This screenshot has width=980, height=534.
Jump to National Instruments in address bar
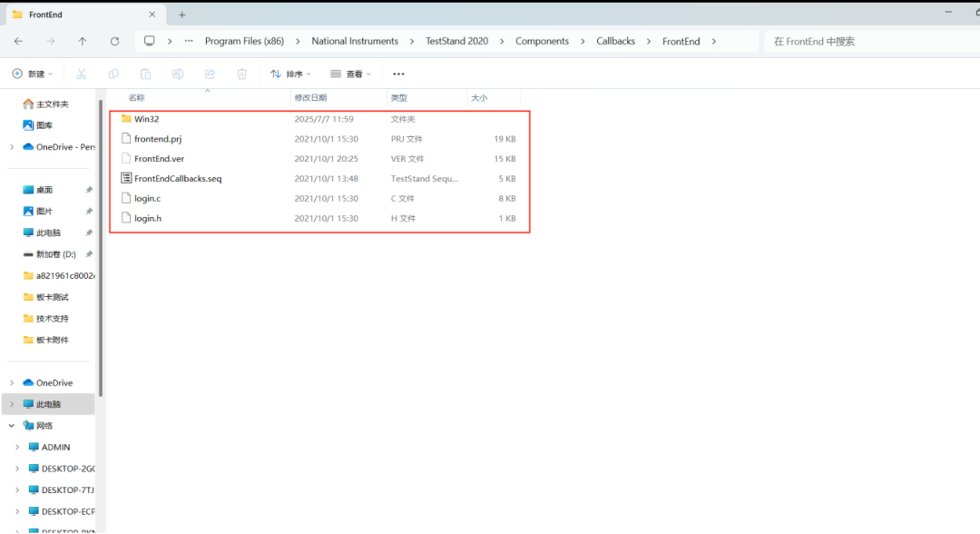[355, 41]
